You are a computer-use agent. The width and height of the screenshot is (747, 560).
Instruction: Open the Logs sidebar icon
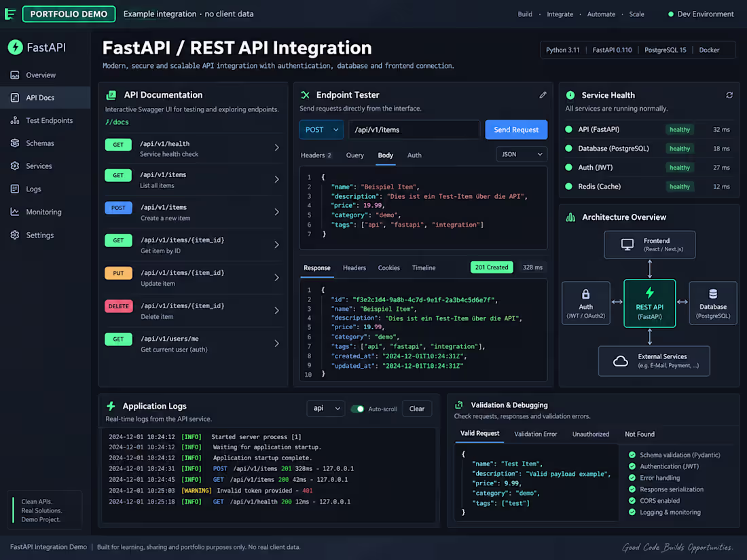(15, 189)
